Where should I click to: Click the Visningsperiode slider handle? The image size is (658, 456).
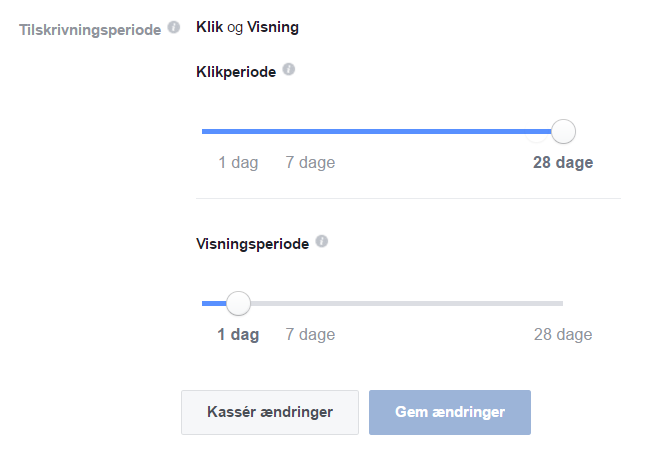[x=238, y=303]
